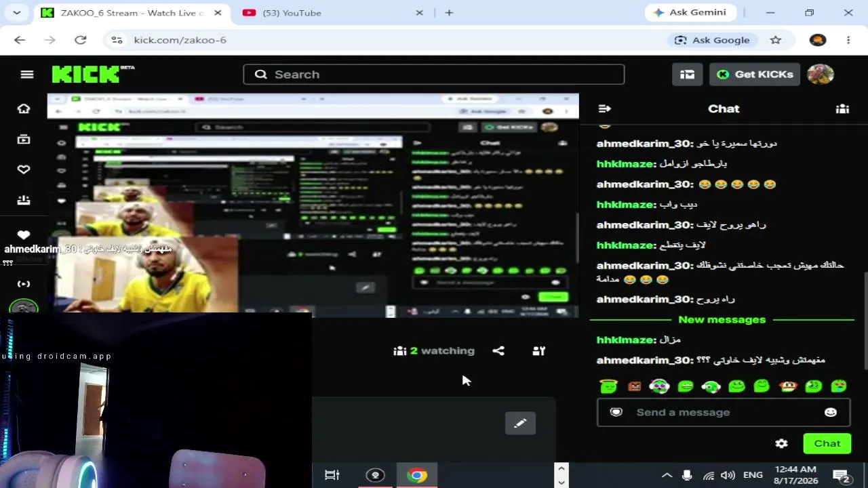This screenshot has width=868, height=488.
Task: Click the Ask Google button
Action: (711, 40)
